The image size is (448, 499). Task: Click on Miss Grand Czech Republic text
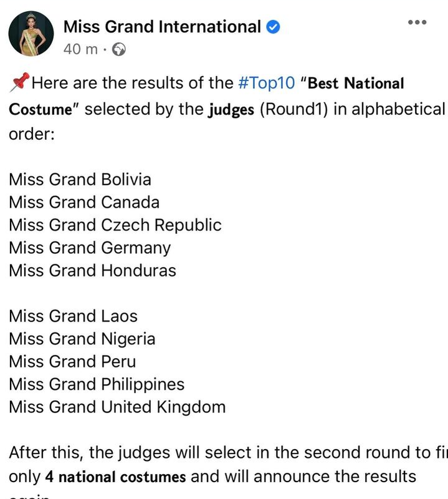click(115, 225)
